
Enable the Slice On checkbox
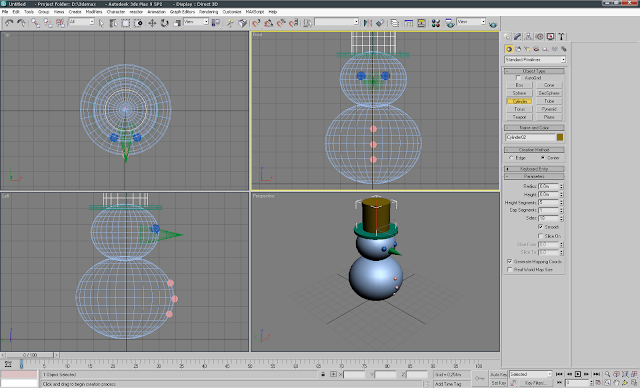[x=540, y=236]
